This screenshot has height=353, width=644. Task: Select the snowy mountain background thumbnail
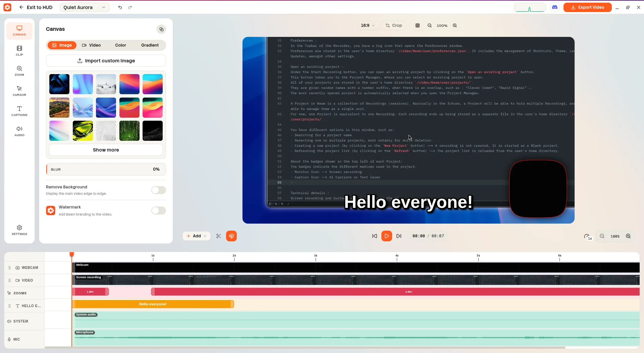point(106,84)
